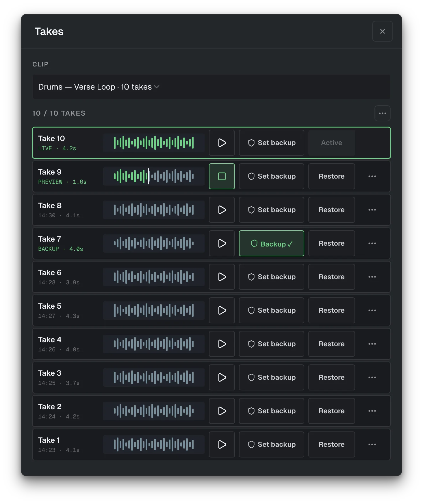Open the Drums — Verse Loop clip dropdown
Screen dimensions: 423x504
211,87
